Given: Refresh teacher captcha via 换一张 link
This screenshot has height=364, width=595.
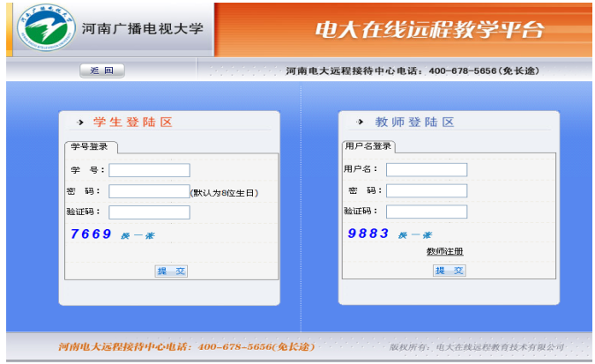Looking at the screenshot, I should tap(415, 235).
